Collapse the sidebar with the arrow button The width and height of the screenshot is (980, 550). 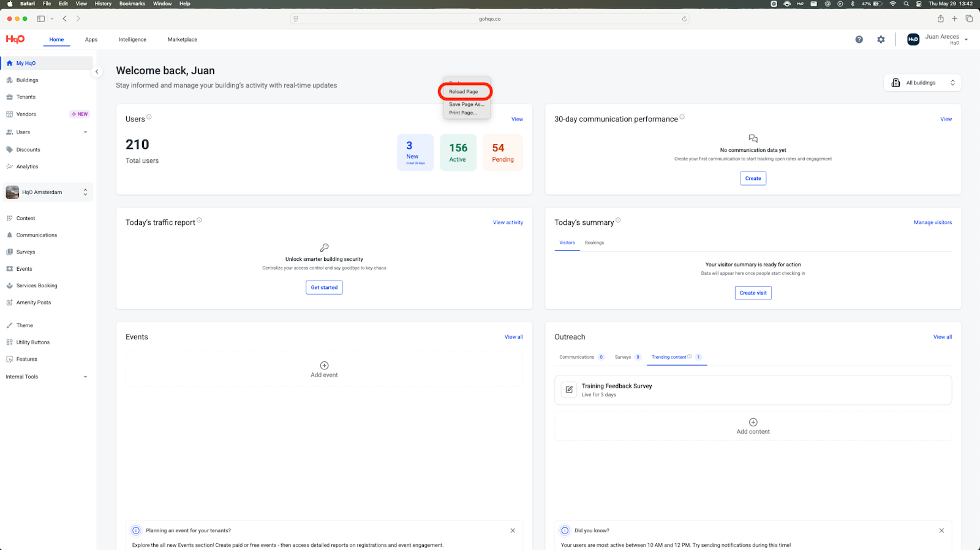(97, 72)
